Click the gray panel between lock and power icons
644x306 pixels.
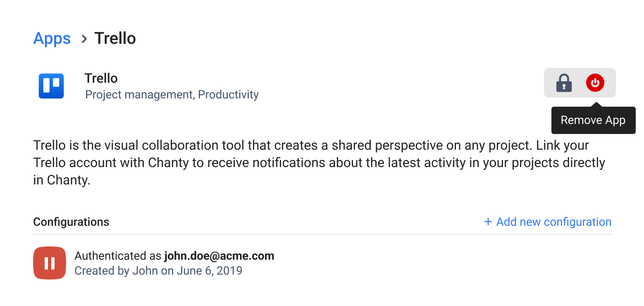coord(580,83)
